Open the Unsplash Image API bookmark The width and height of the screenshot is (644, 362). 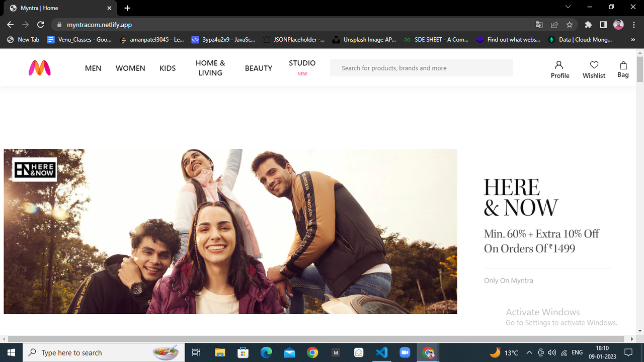click(x=365, y=39)
